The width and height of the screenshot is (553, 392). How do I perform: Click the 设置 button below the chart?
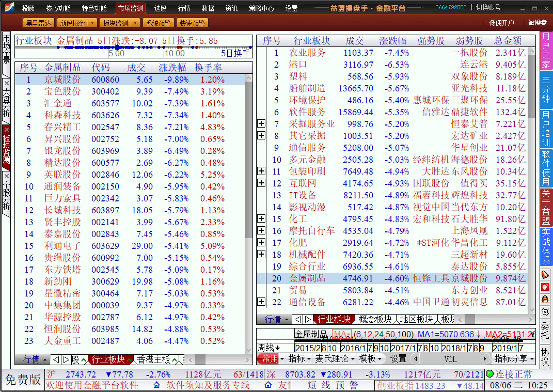click(398, 359)
